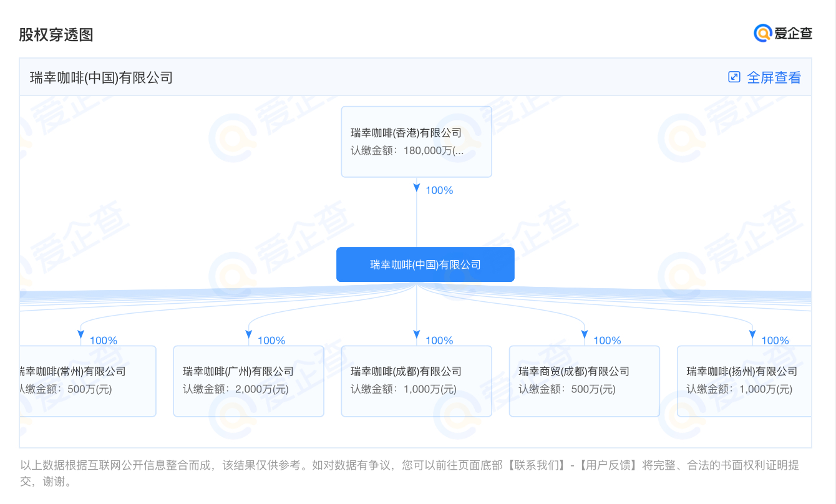836x504 pixels.
Task: Click the 爱企查 logo at top right
Action: 783,34
